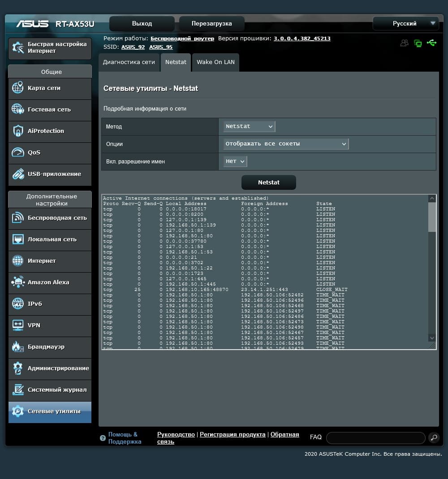Screen dimensions: 448x479
Task: Click the USB status icon in header
Action: tap(432, 43)
